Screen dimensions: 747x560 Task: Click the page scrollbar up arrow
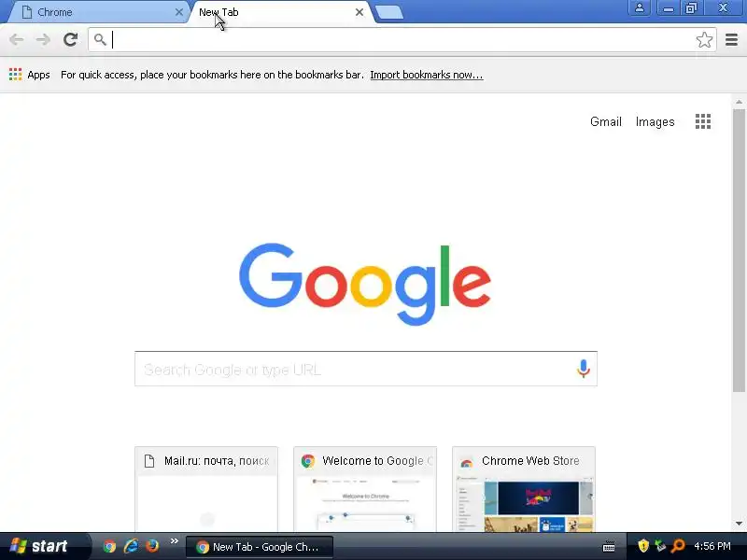click(739, 102)
